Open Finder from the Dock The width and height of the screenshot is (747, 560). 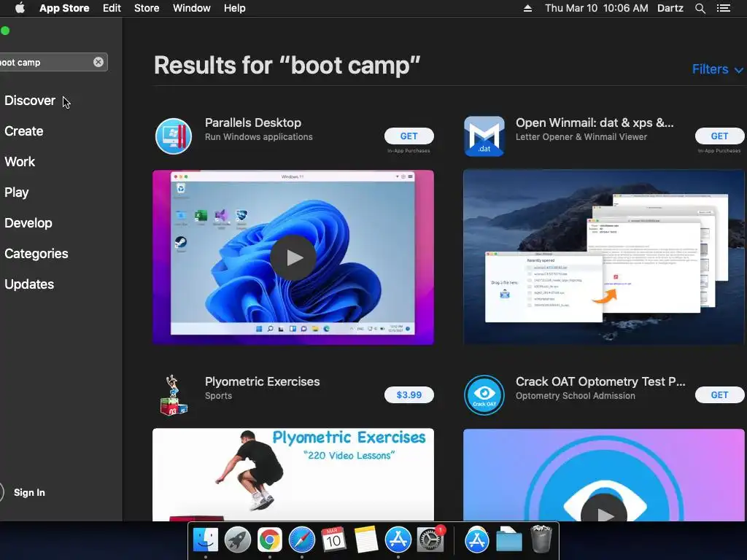pyautogui.click(x=205, y=540)
